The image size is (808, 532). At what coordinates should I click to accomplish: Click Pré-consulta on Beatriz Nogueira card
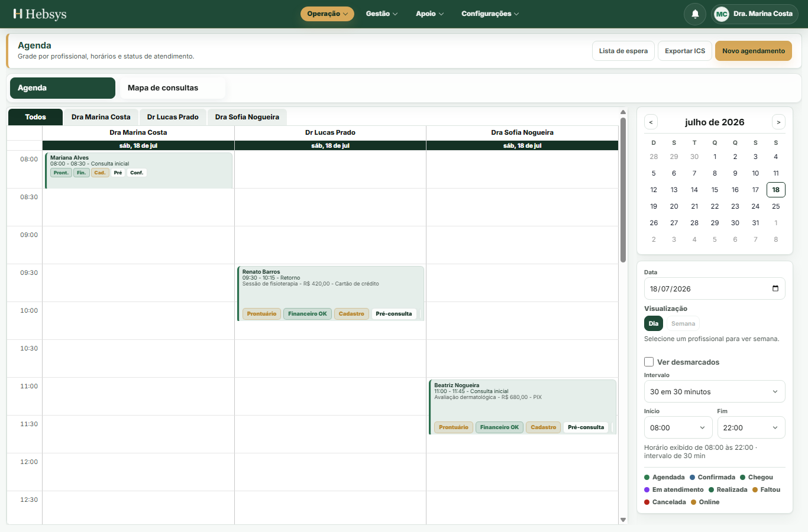pyautogui.click(x=586, y=427)
